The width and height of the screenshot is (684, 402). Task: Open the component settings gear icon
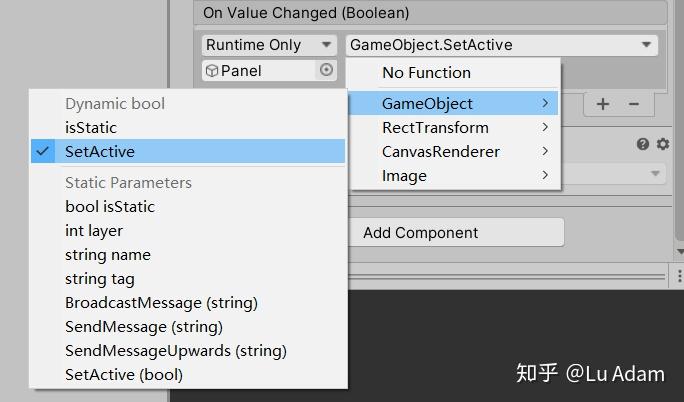[x=662, y=145]
